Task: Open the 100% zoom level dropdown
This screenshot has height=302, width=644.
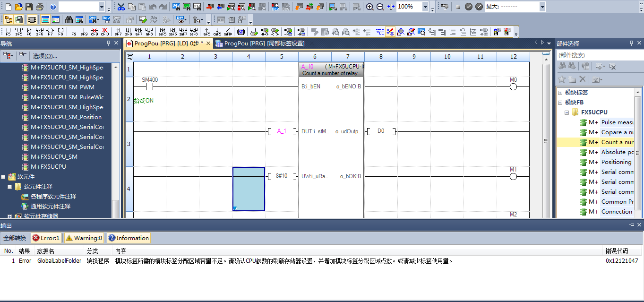Action: (425, 7)
